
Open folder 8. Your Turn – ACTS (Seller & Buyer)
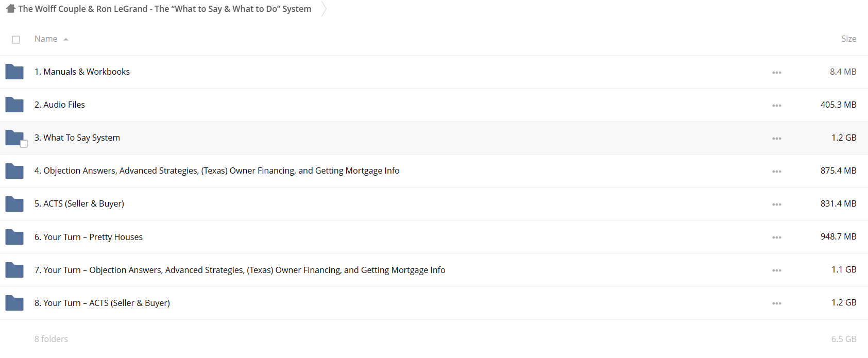102,303
